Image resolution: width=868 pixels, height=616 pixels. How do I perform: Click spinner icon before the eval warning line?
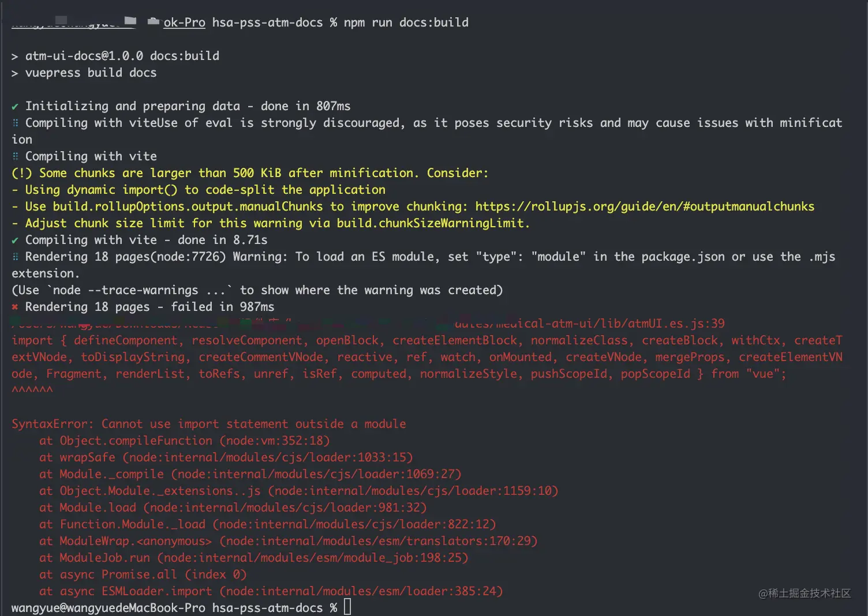point(16,123)
